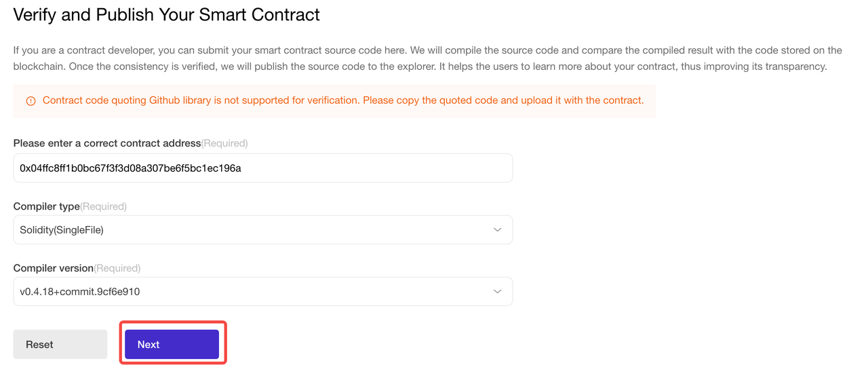Open the Solidity(SingleFile) compiler type dropdown
Image resolution: width=868 pixels, height=380 pixels.
click(x=263, y=230)
